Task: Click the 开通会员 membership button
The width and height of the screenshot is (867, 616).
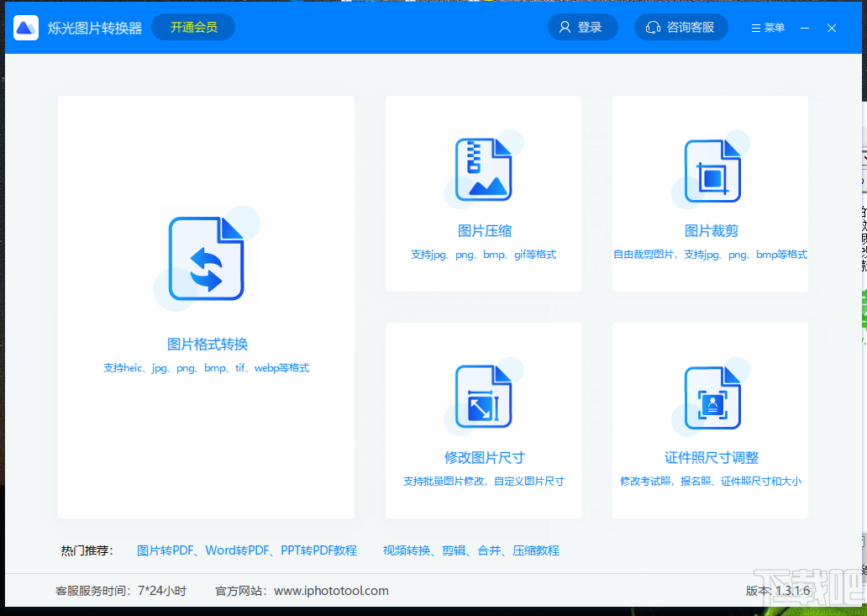Action: click(192, 26)
